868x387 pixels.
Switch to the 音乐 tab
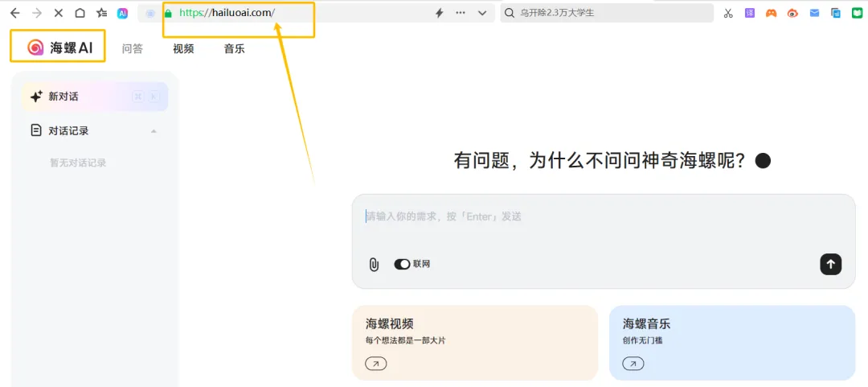click(x=234, y=49)
